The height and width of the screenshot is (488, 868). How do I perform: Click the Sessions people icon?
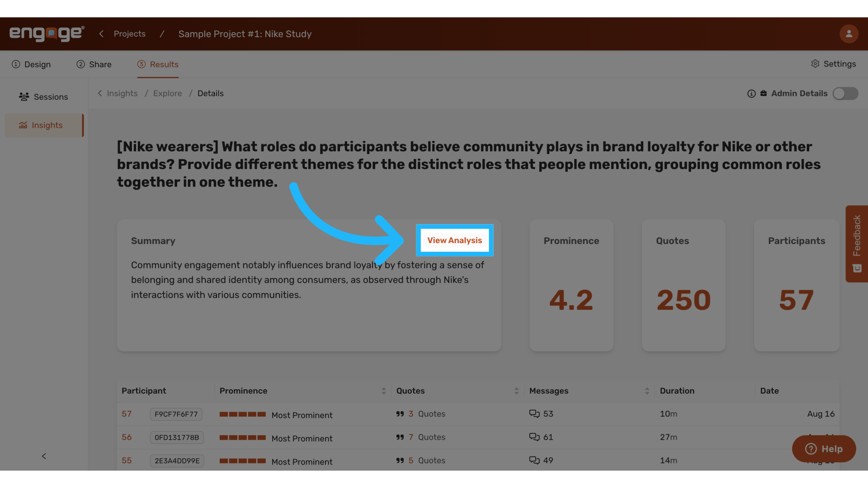click(x=24, y=97)
